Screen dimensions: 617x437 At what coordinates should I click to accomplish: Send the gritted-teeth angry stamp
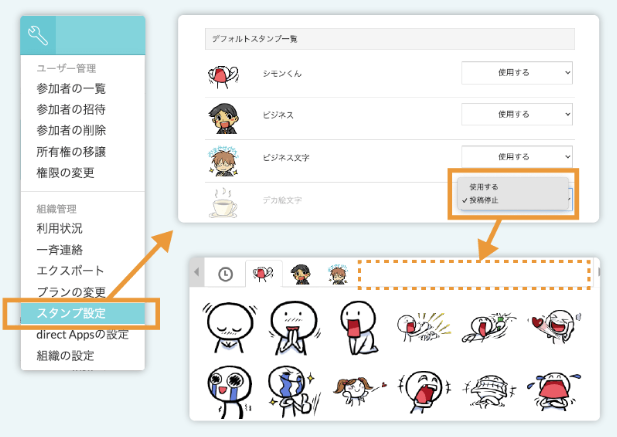tap(488, 392)
